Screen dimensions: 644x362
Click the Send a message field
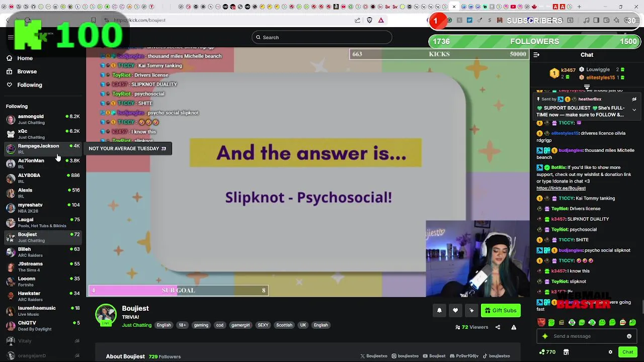587,336
